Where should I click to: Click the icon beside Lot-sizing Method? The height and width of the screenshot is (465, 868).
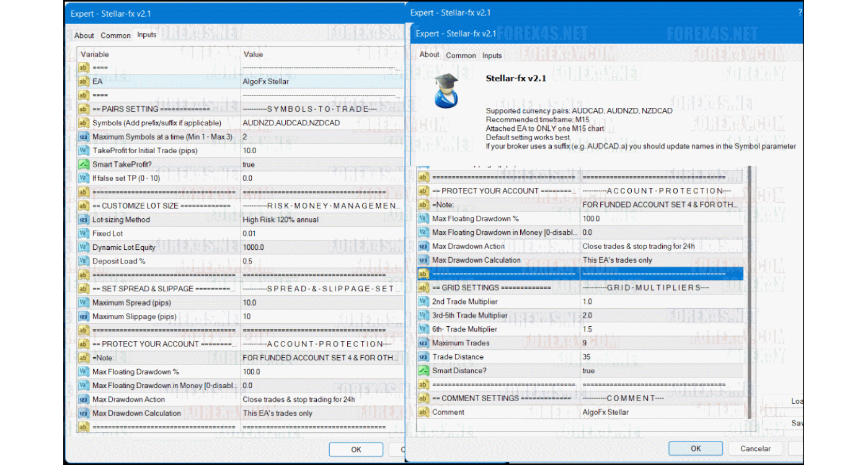[84, 219]
